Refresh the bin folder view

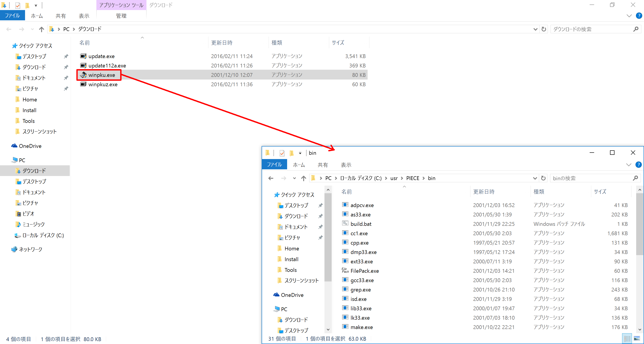[543, 178]
